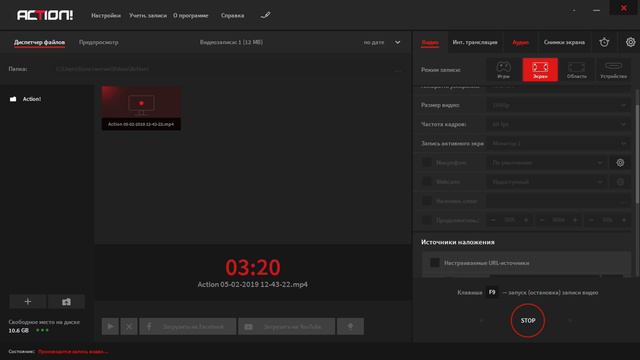Image resolution: width=640 pixels, height=360 pixels.
Task: Select the Устройство (device) recording mode icon
Action: coord(613,70)
